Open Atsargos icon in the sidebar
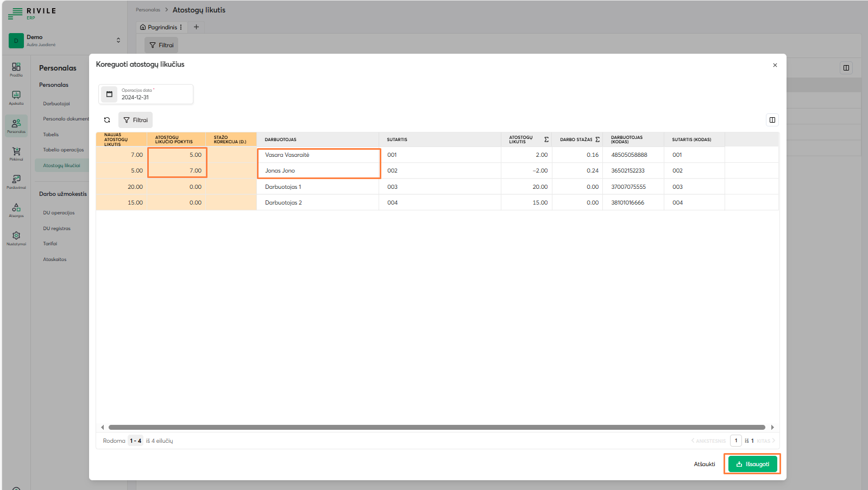 16,210
